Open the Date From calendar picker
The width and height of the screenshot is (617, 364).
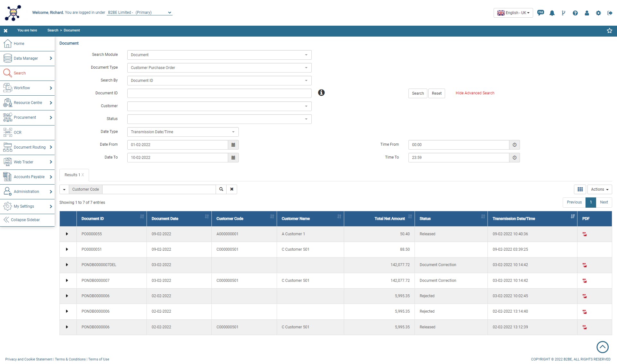pos(233,145)
